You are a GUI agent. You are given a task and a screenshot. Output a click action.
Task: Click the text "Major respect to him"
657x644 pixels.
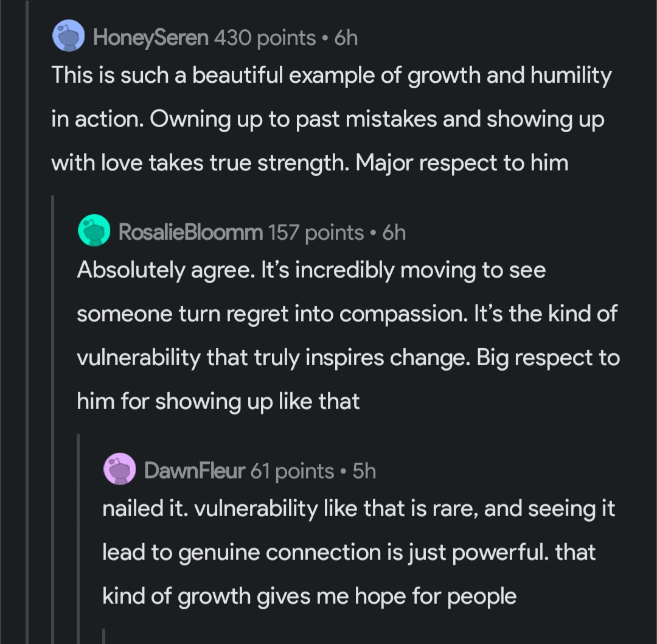click(462, 163)
